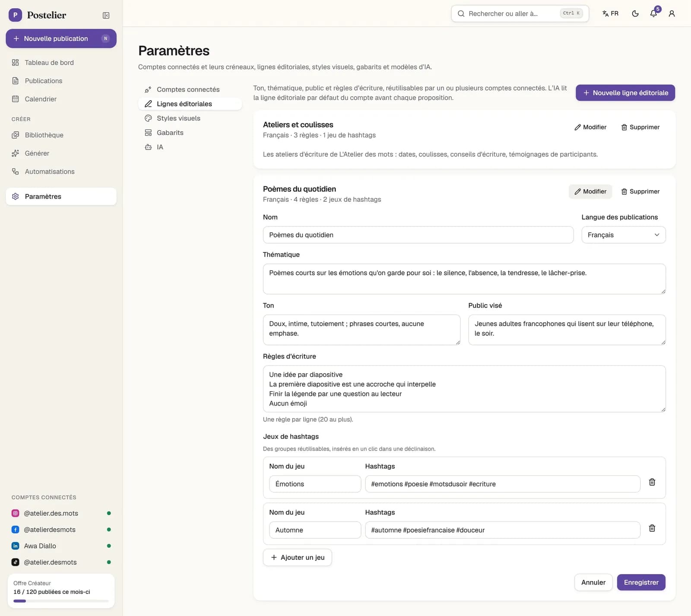Open notifications bell icon

coord(653,13)
